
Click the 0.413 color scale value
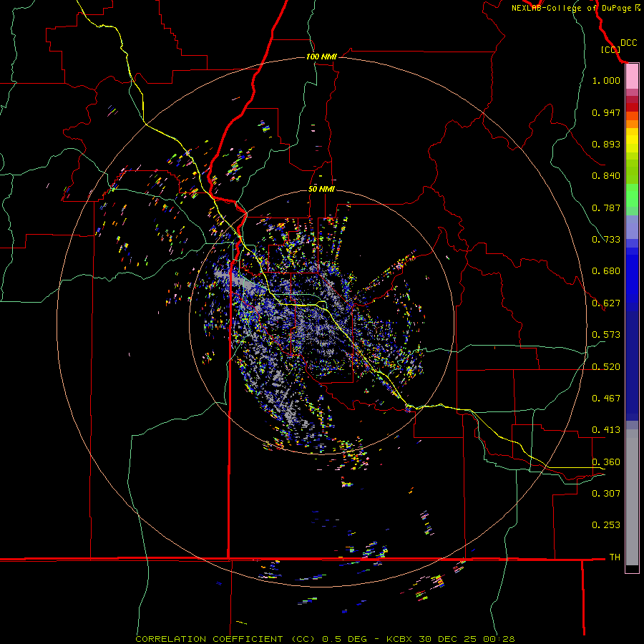click(606, 430)
